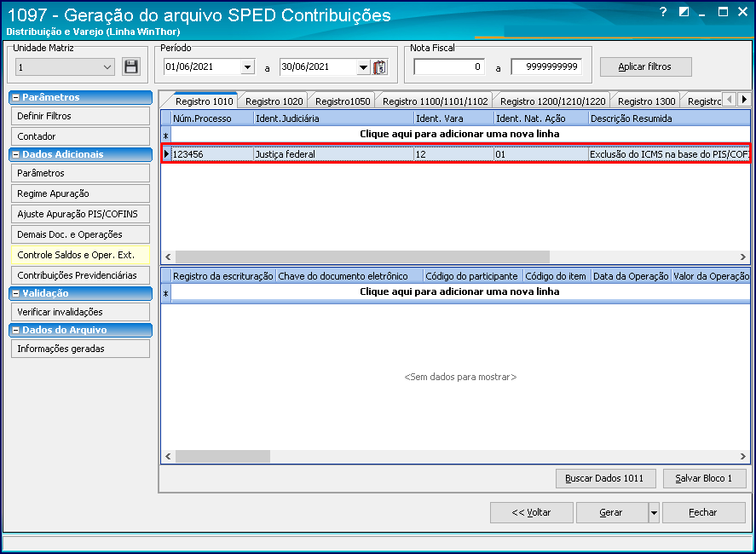Click Salvar Bloco 1 button
The height and width of the screenshot is (554, 756).
[704, 478]
